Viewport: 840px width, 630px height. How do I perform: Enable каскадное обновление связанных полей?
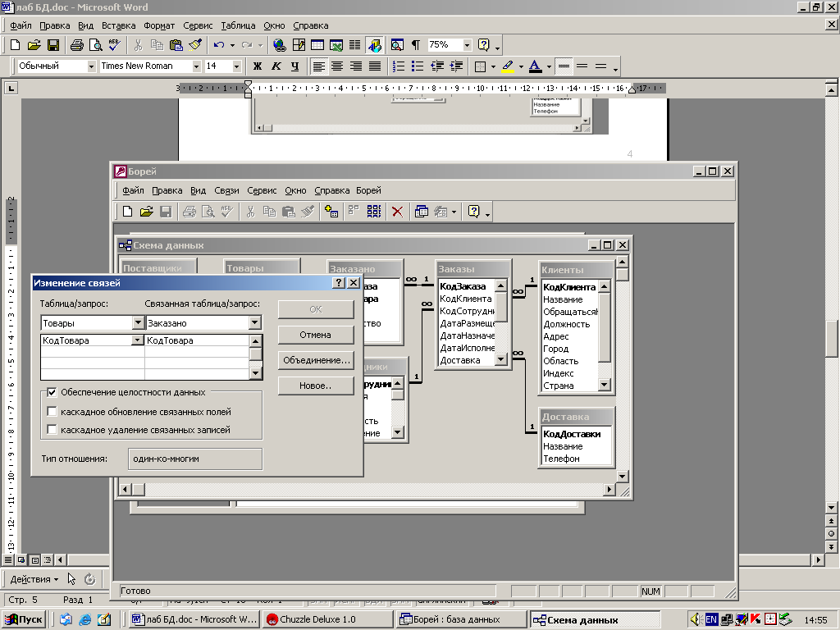click(52, 412)
